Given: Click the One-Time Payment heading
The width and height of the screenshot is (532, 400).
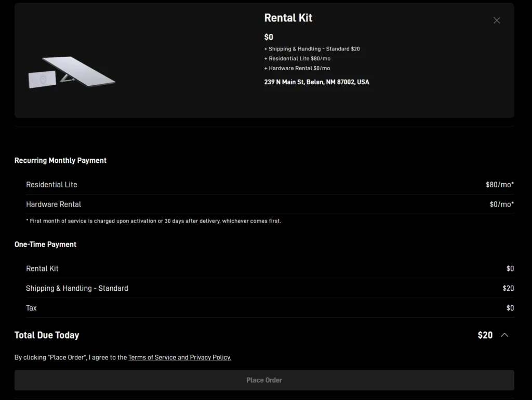Looking at the screenshot, I should (45, 244).
